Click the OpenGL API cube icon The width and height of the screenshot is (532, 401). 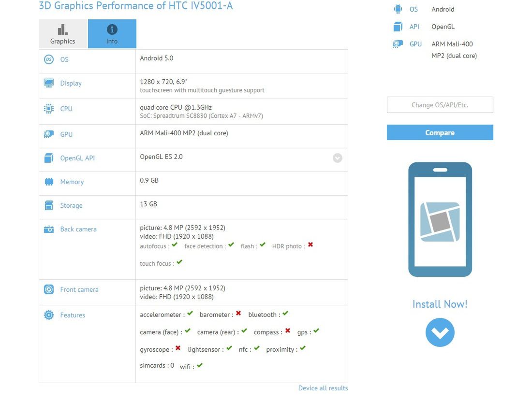click(49, 158)
